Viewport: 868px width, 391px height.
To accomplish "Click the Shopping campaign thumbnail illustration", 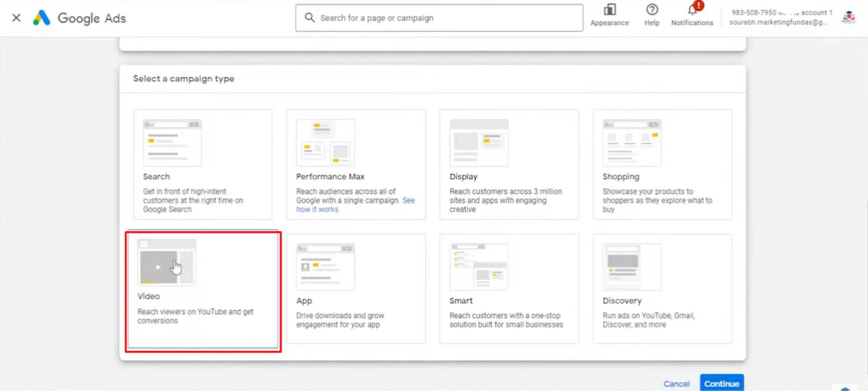I will click(633, 142).
